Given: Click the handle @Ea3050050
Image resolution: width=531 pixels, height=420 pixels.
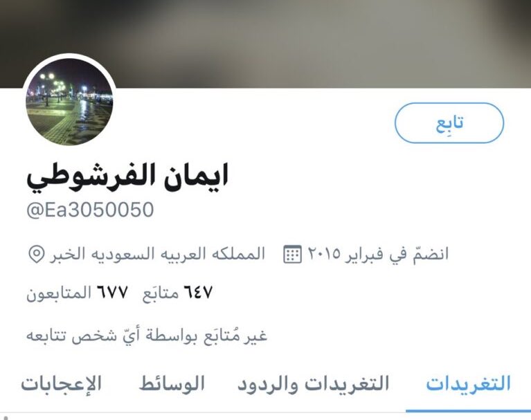Looking at the screenshot, I should point(90,210).
